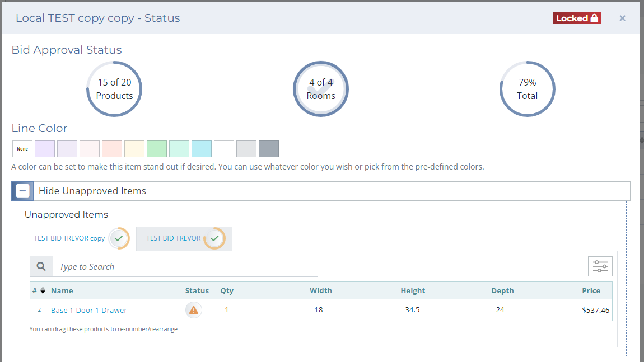Click checkmark icon beside TEST BID TREVOR
Screen dimensions: 644x362
click(215, 238)
